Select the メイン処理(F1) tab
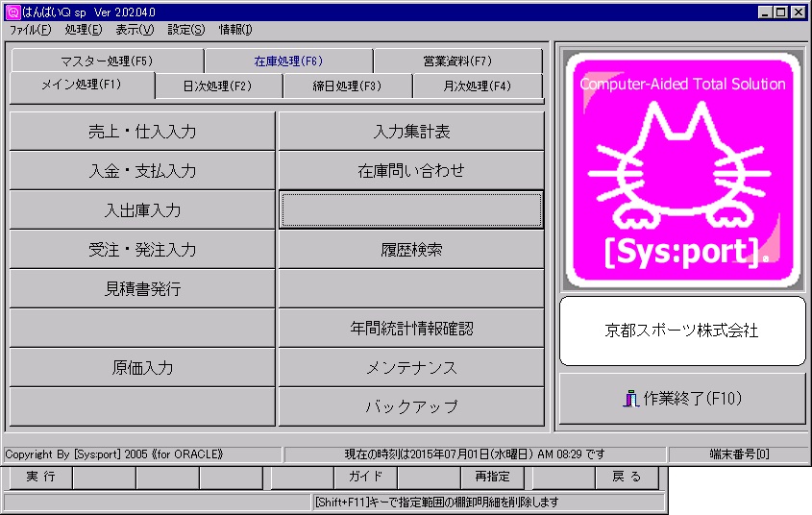The image size is (812, 515). point(82,85)
